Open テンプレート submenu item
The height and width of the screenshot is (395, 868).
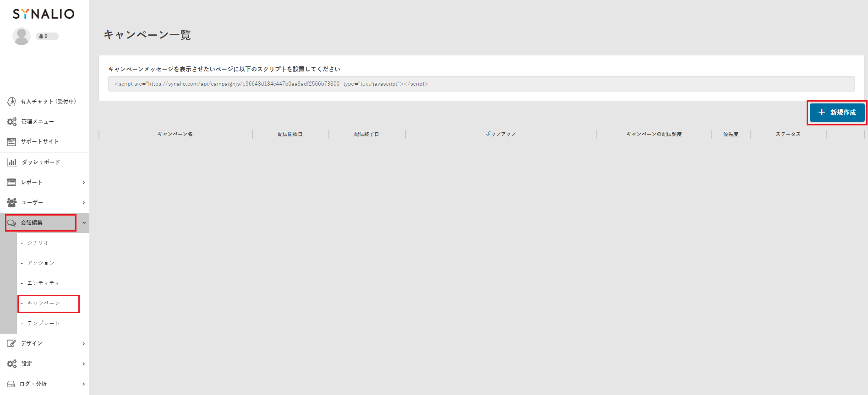tap(44, 324)
